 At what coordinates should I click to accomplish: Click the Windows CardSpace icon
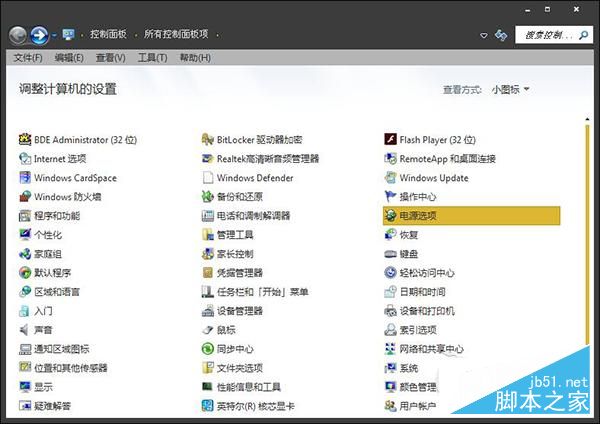click(25, 178)
